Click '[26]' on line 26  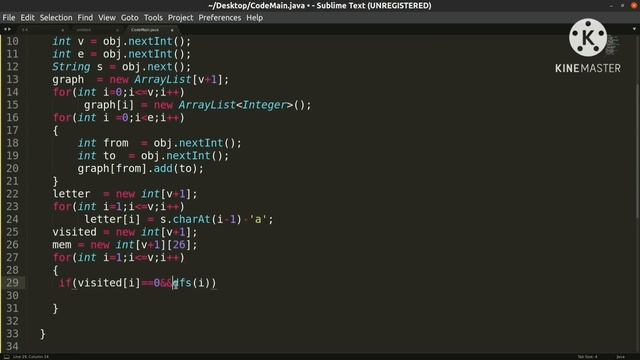click(179, 245)
